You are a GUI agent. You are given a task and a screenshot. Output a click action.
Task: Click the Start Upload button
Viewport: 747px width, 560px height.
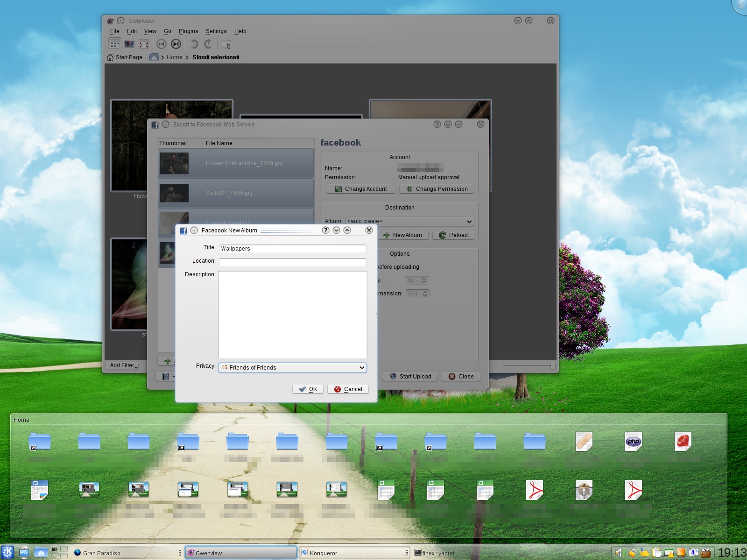410,377
